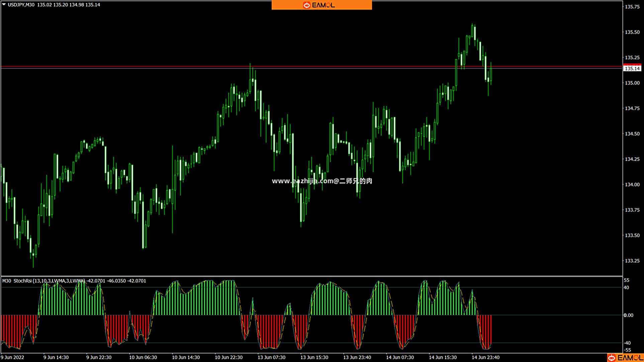Click the 14 Jun 23:40 time label
644x362 pixels.
click(x=485, y=357)
